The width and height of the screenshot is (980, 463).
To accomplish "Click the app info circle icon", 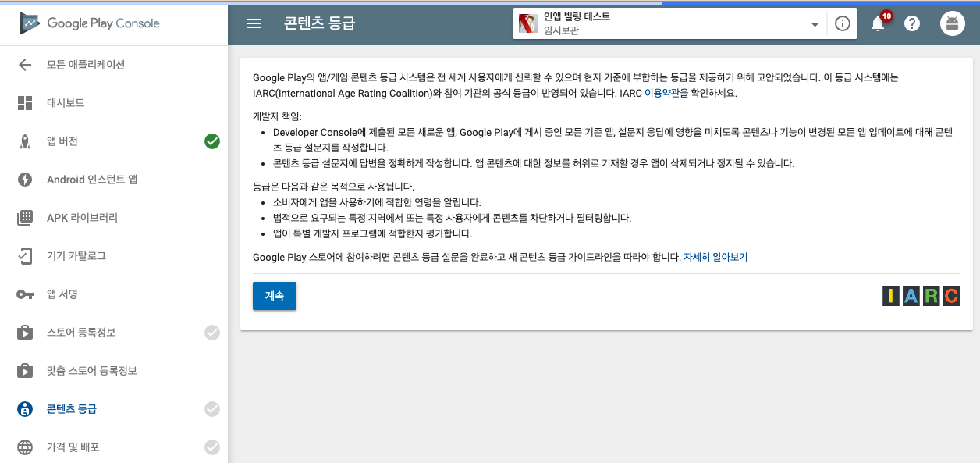I will (x=842, y=23).
